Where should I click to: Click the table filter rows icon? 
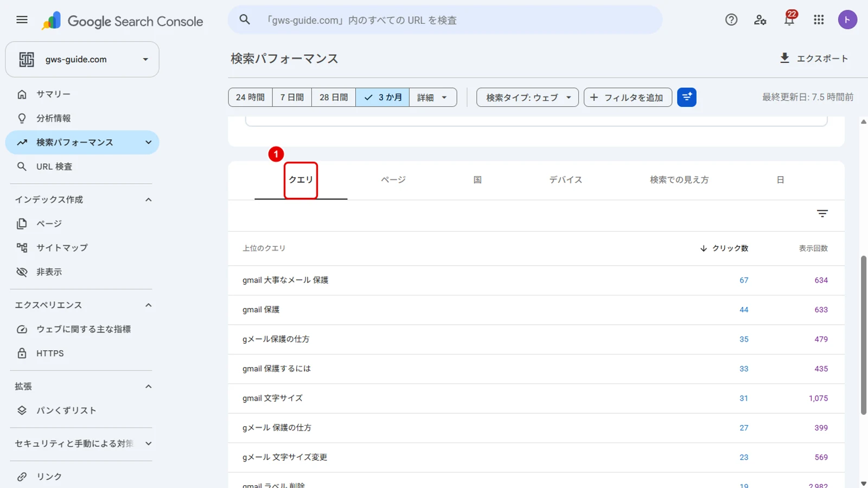point(822,214)
